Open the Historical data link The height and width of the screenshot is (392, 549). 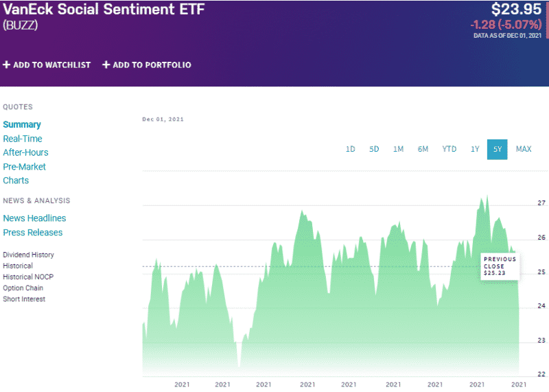click(18, 266)
